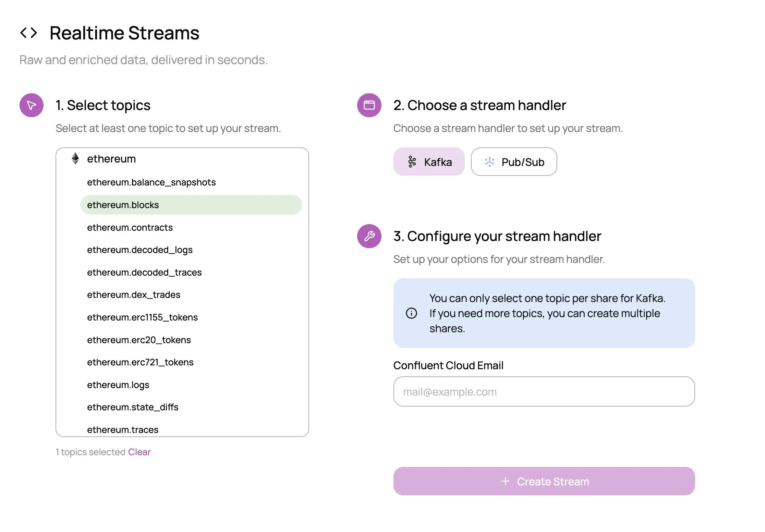Collapse the ethereum topic group
This screenshot has width=765, height=532.
point(111,158)
